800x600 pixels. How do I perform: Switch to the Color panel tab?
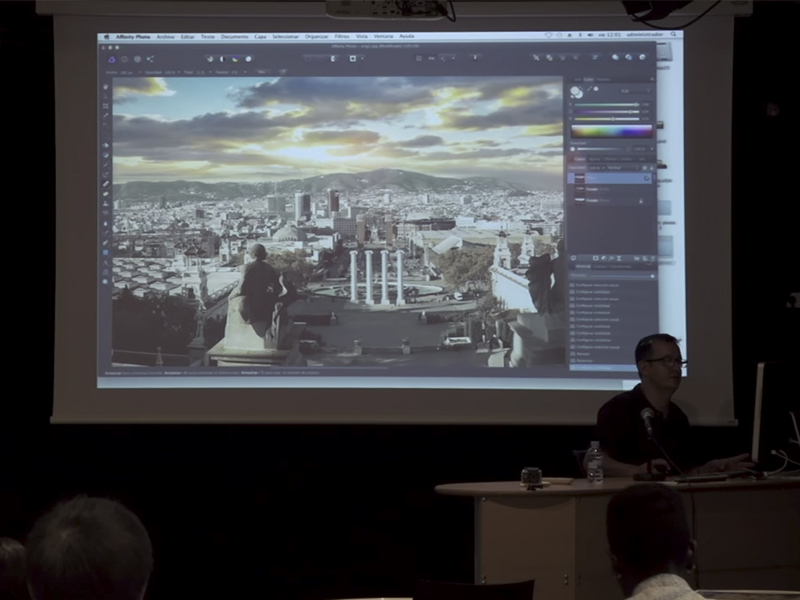pyautogui.click(x=589, y=80)
